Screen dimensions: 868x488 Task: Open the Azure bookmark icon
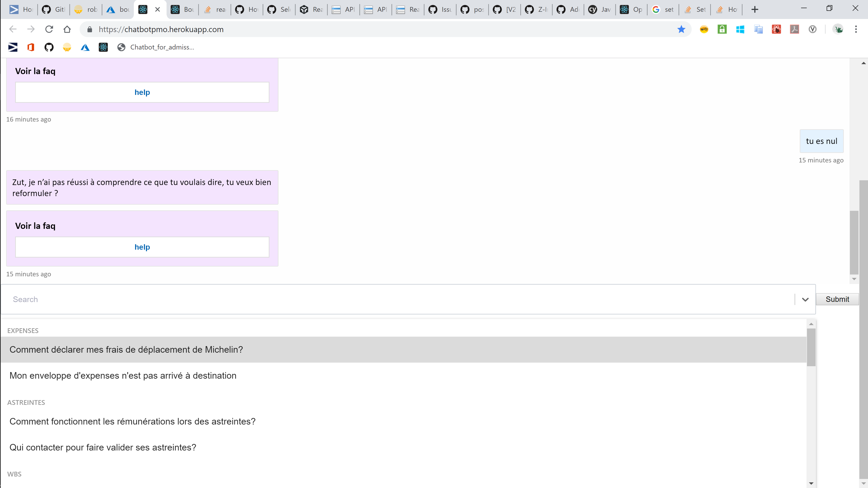point(85,47)
